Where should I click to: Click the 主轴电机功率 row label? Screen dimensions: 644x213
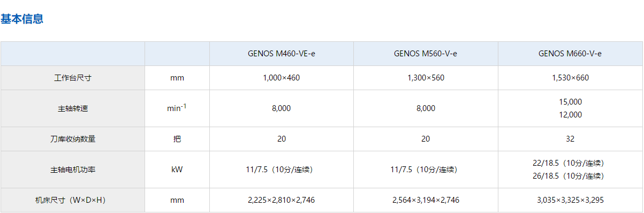pos(73,170)
